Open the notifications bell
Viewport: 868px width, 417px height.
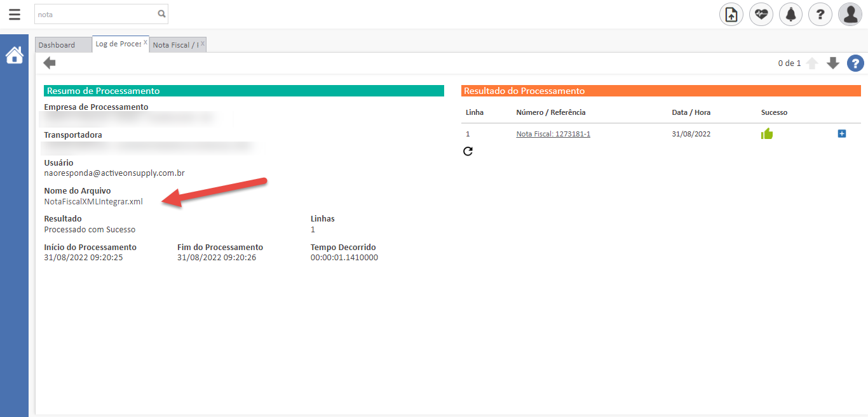point(790,14)
